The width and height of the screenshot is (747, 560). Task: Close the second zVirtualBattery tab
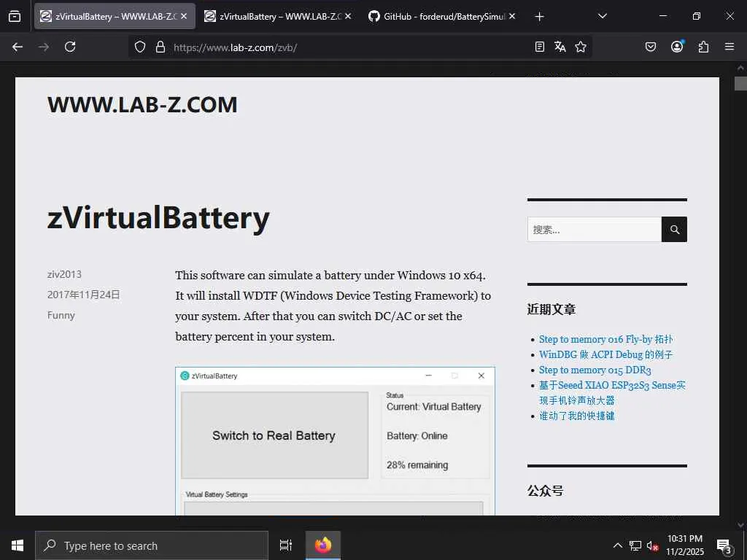(x=348, y=16)
